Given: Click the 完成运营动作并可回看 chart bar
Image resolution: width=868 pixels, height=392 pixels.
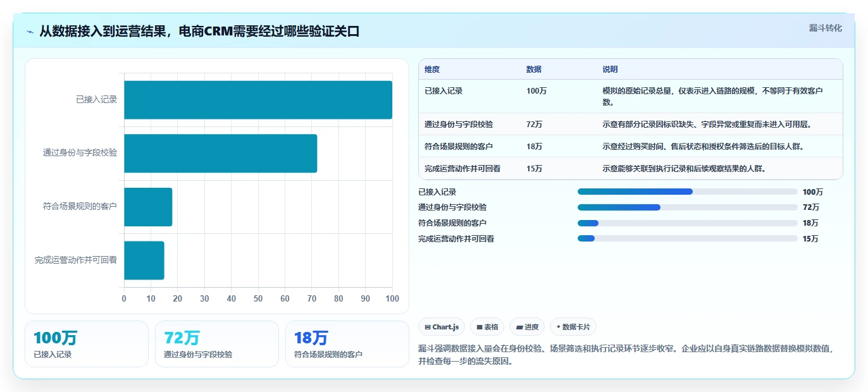Looking at the screenshot, I should point(144,260).
